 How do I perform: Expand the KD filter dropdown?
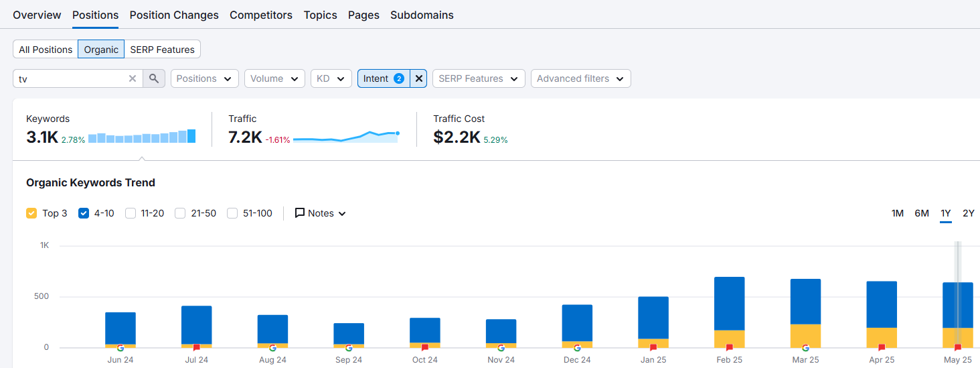click(331, 78)
